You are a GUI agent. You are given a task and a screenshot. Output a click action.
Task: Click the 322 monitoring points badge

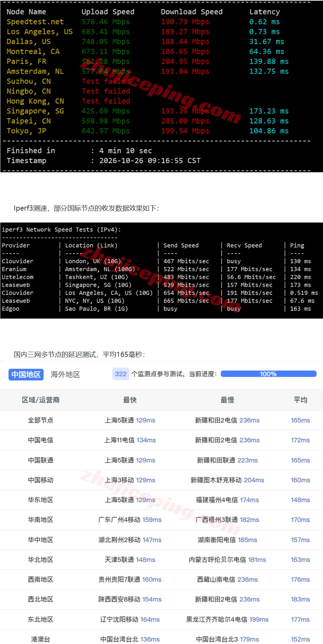point(121,374)
